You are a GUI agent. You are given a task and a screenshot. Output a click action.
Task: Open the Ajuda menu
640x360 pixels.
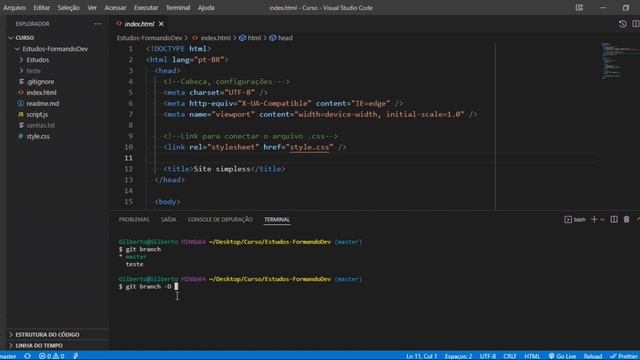click(206, 8)
